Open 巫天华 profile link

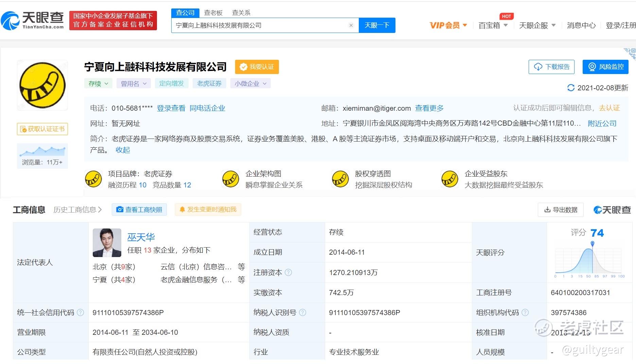click(x=141, y=237)
